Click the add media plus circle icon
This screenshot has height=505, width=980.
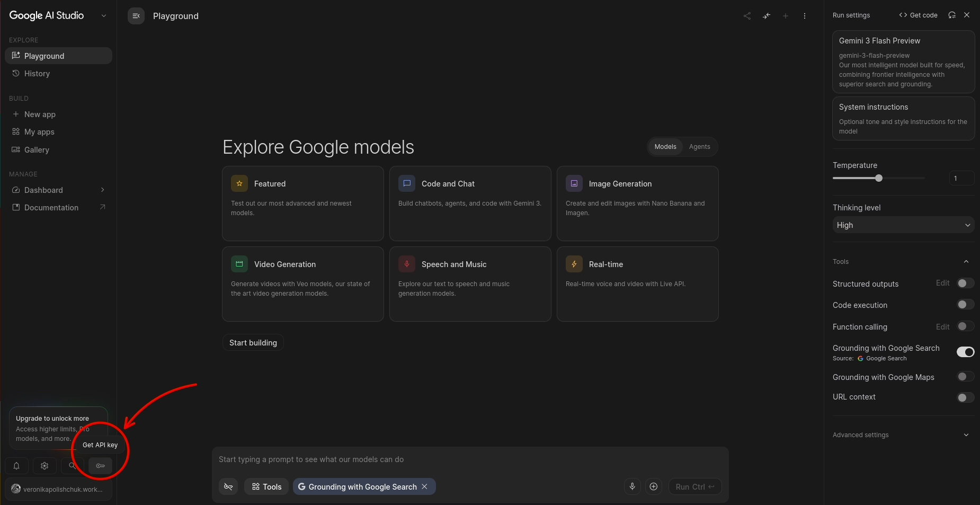[654, 486]
